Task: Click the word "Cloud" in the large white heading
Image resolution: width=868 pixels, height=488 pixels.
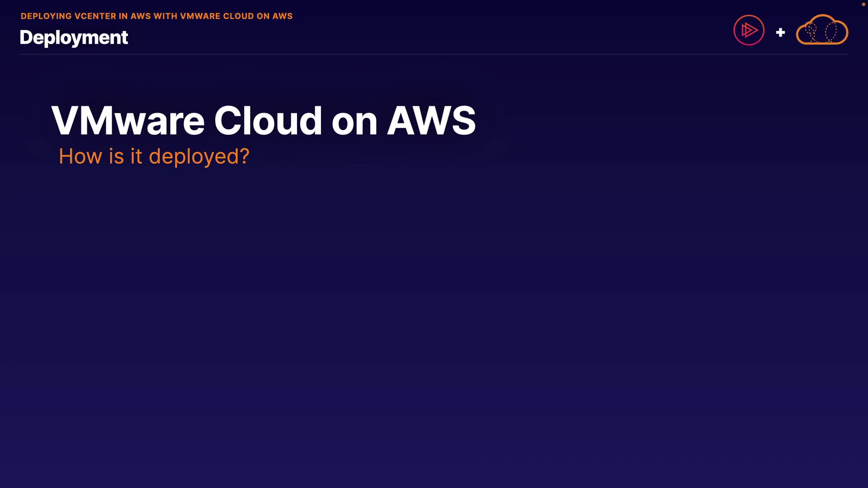Action: (268, 121)
